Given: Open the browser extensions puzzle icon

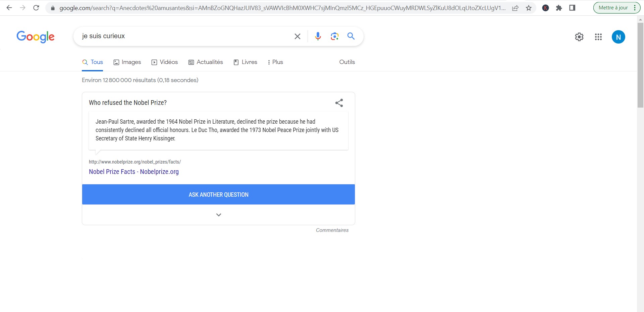Looking at the screenshot, I should [559, 8].
